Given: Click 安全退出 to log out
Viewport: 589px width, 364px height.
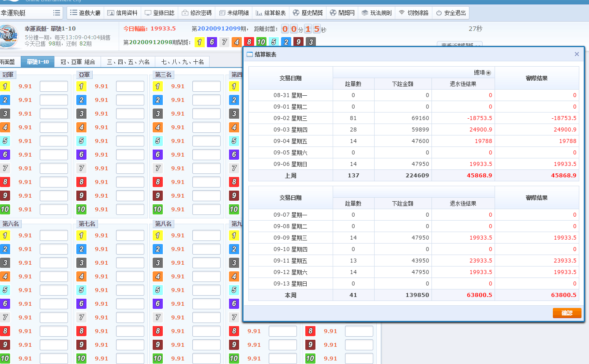Looking at the screenshot, I should [450, 13].
